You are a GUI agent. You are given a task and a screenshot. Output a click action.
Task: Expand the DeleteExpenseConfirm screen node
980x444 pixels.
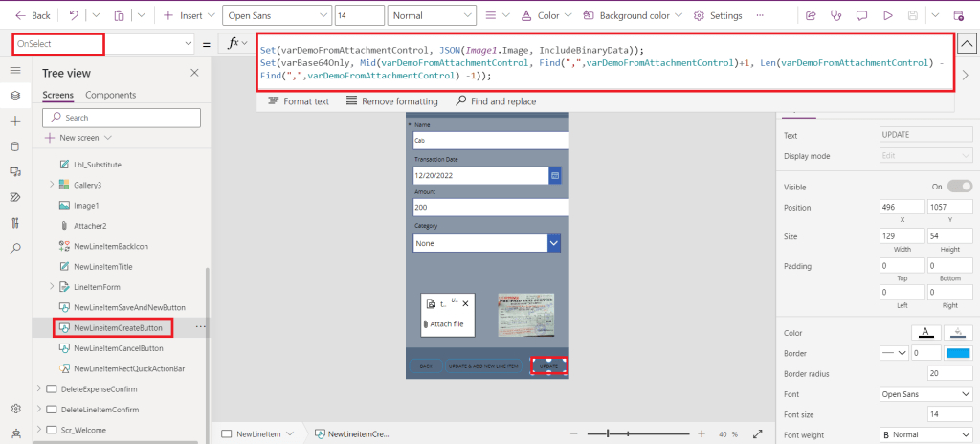point(38,388)
